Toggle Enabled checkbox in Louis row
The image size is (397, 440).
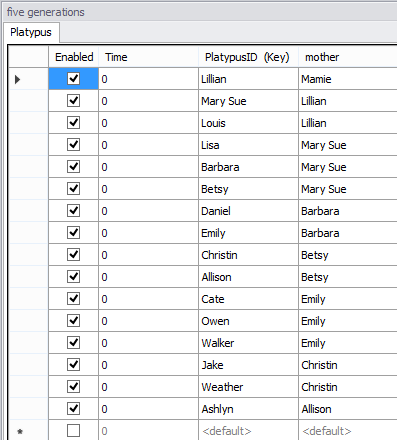(x=73, y=123)
